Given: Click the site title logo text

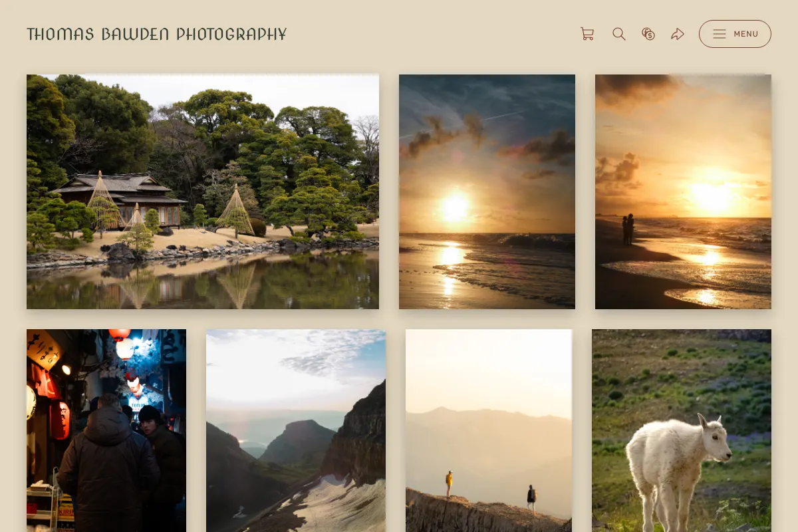Looking at the screenshot, I should pyautogui.click(x=156, y=34).
